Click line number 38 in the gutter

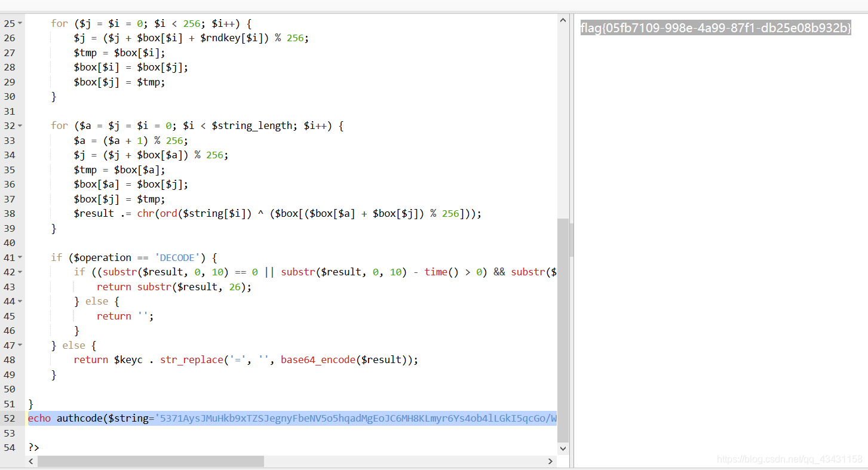9,213
